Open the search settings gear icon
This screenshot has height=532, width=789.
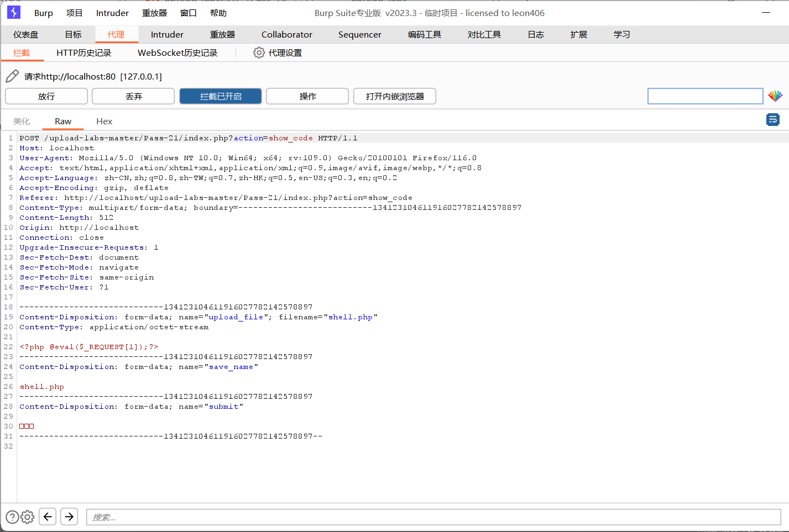pos(27,517)
